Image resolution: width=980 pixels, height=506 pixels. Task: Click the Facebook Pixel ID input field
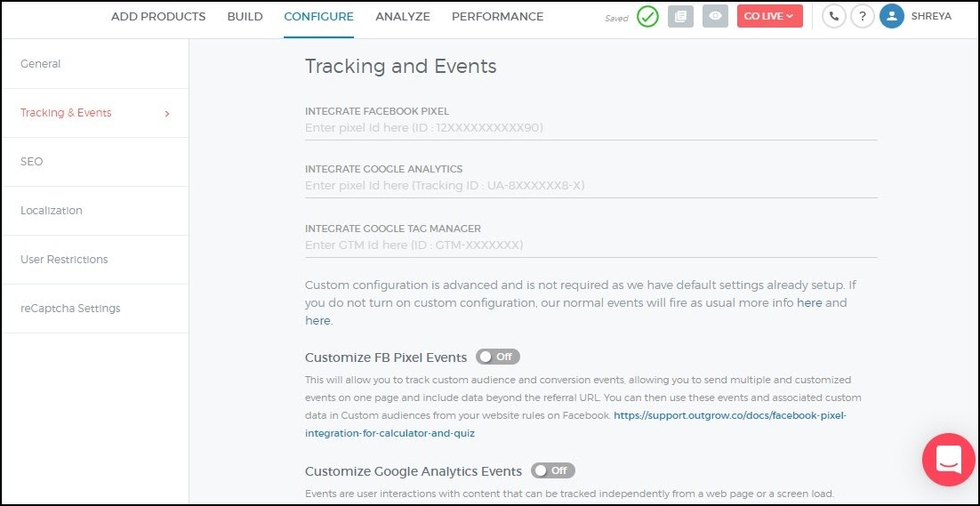590,128
